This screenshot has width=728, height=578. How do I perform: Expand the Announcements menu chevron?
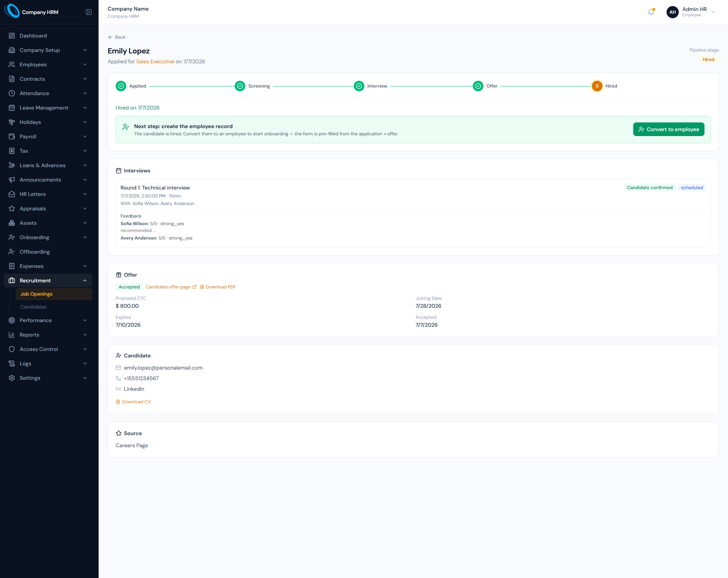point(85,180)
